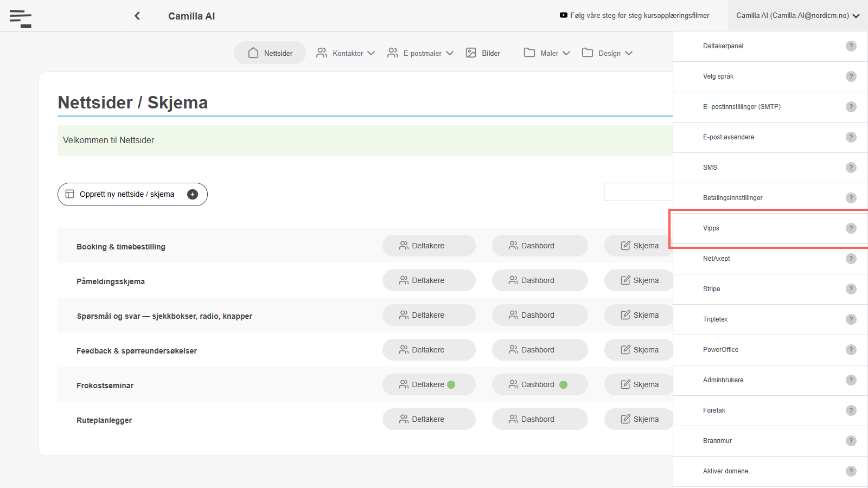
Task: Click help icon for Betalingsinnstillinger
Action: click(x=851, y=198)
